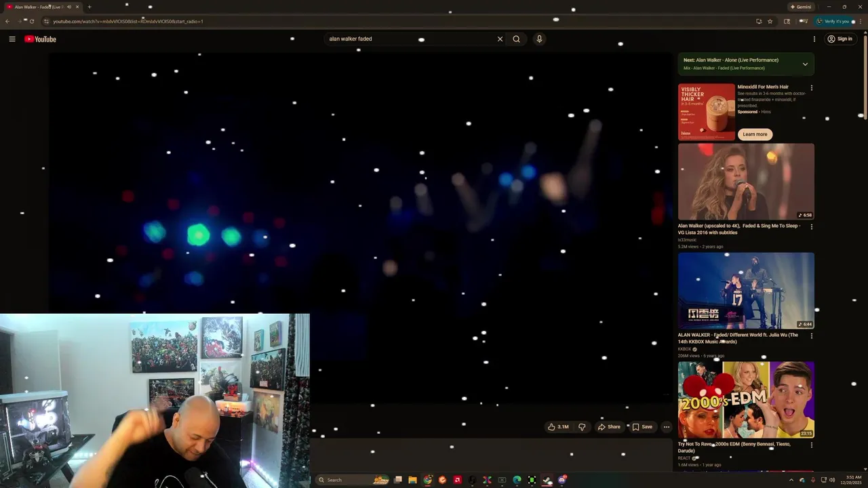Open Microsoft Edge from the taskbar

[517, 480]
